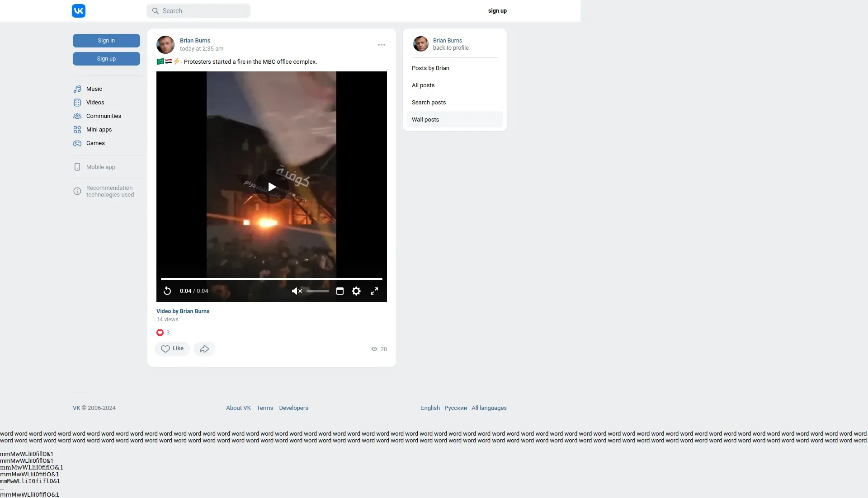Screen dimensions: 868x498
Task: Like the post with heart button
Action: [x=172, y=349]
